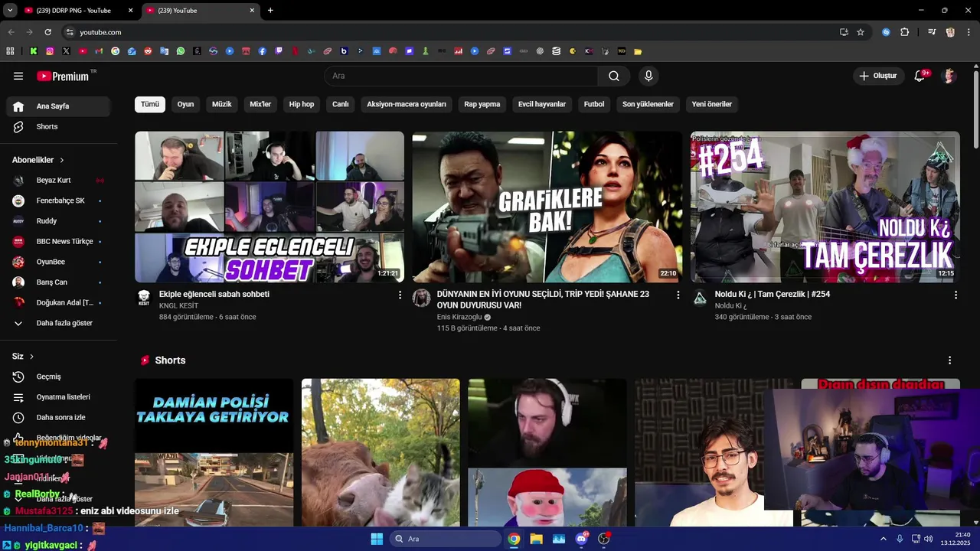Expand the Siz section

coord(23,357)
